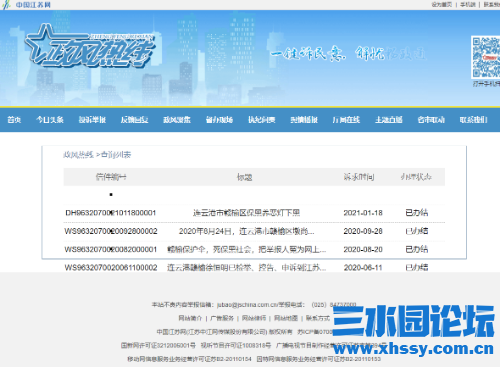Click the QR code image in banner

tap(486, 57)
